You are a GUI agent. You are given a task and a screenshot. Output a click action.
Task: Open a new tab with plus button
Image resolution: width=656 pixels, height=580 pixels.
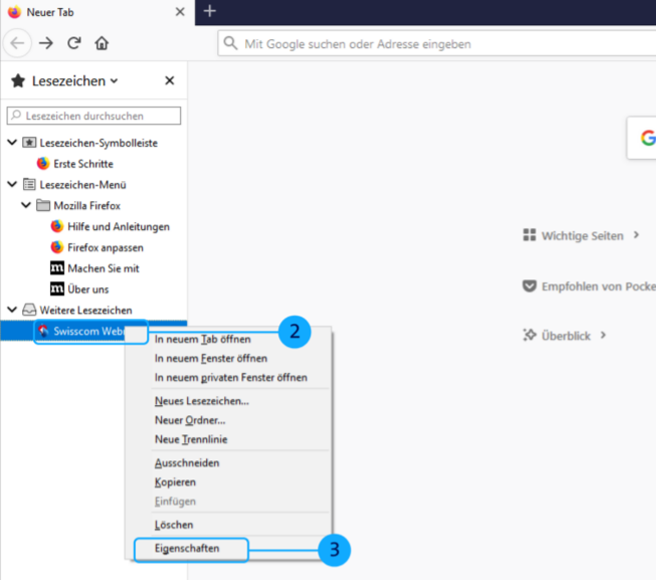coord(209,11)
